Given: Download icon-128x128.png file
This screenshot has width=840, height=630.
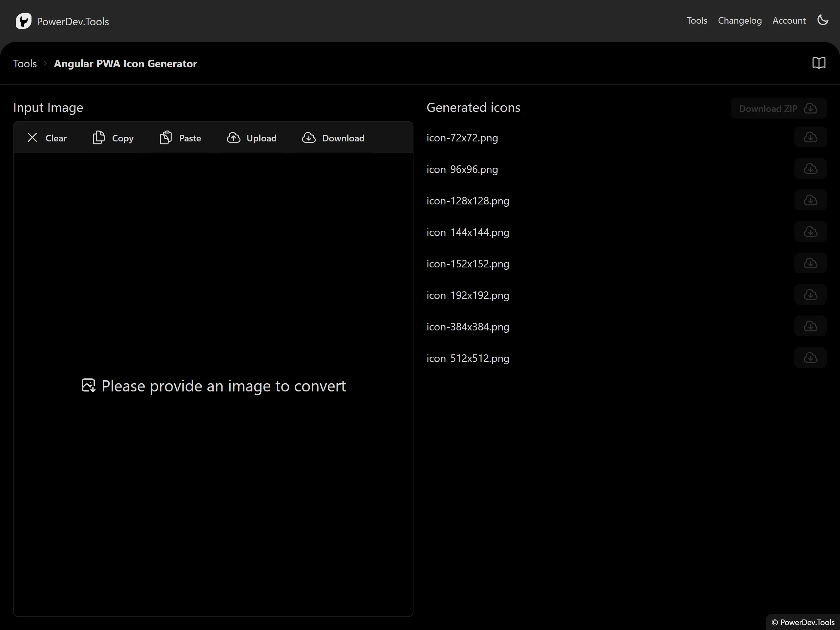Looking at the screenshot, I should tap(810, 200).
